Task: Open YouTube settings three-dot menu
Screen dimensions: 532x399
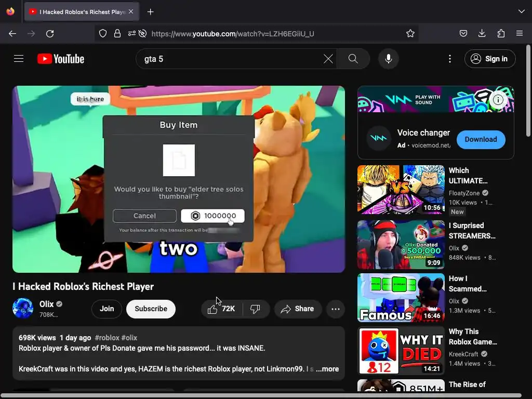Action: [450, 59]
